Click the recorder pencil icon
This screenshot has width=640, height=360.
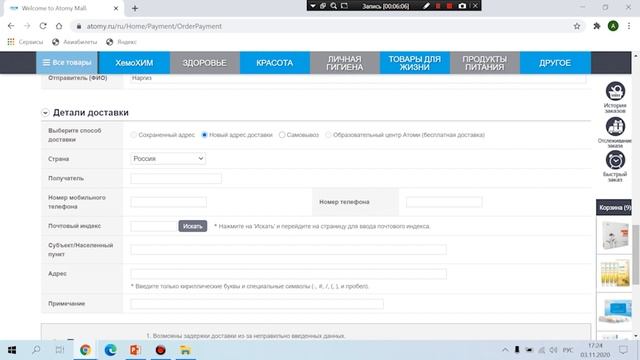[x=426, y=6]
